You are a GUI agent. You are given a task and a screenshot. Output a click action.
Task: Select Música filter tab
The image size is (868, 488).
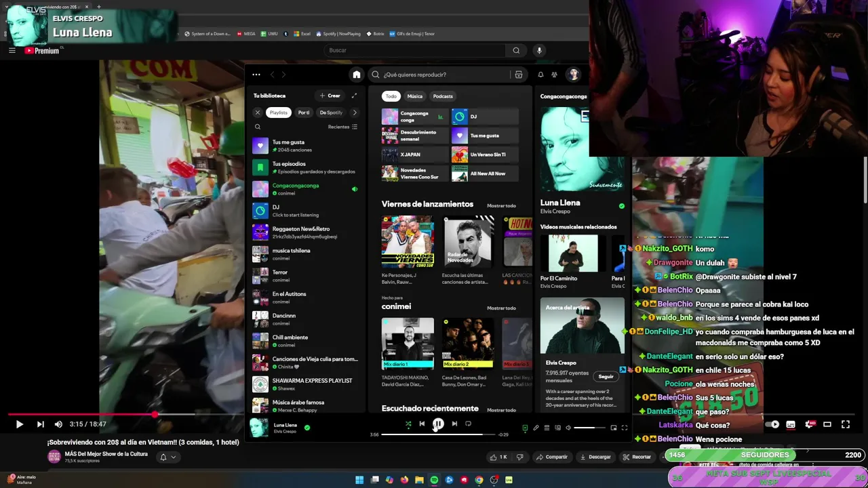(x=415, y=96)
